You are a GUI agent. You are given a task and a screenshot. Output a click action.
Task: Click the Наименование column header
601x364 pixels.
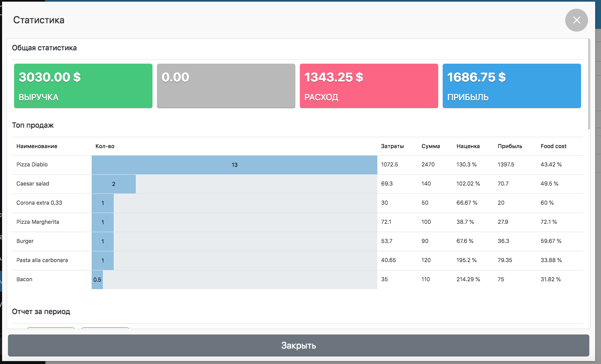point(37,146)
